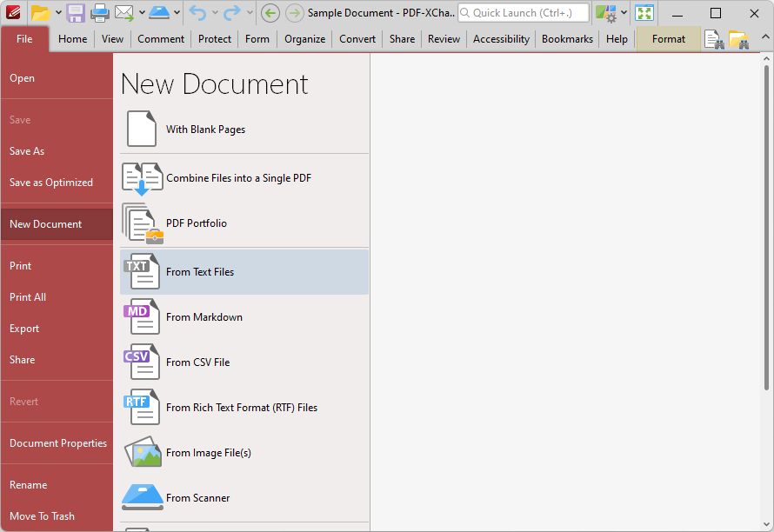This screenshot has height=532, width=774.
Task: Choose Rename in the sidebar
Action: pyautogui.click(x=57, y=484)
